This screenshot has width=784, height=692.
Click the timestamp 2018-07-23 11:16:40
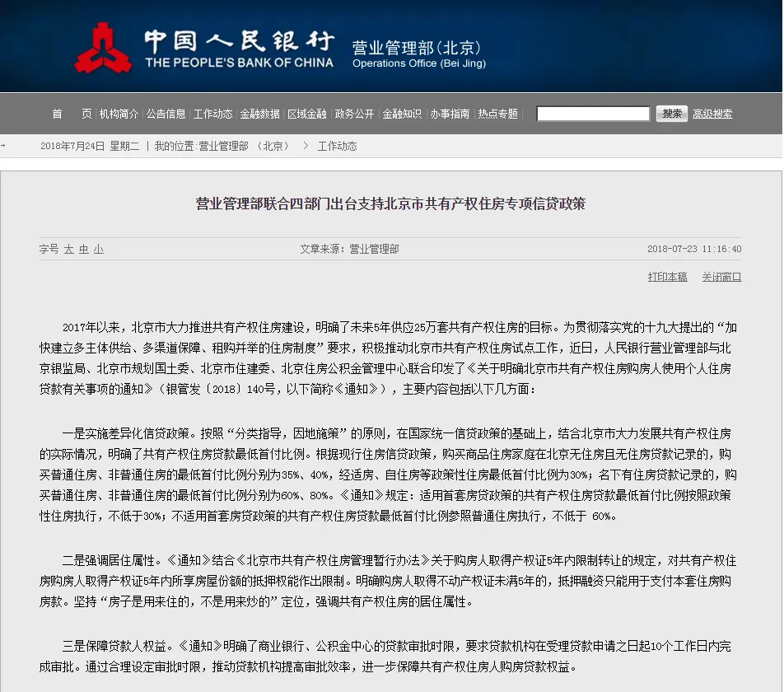click(694, 249)
